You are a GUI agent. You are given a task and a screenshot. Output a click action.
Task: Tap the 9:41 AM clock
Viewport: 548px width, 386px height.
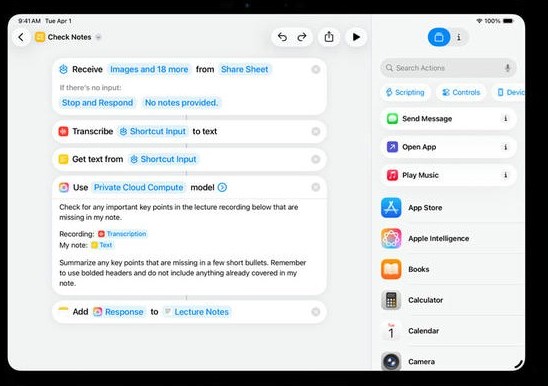pyautogui.click(x=29, y=21)
